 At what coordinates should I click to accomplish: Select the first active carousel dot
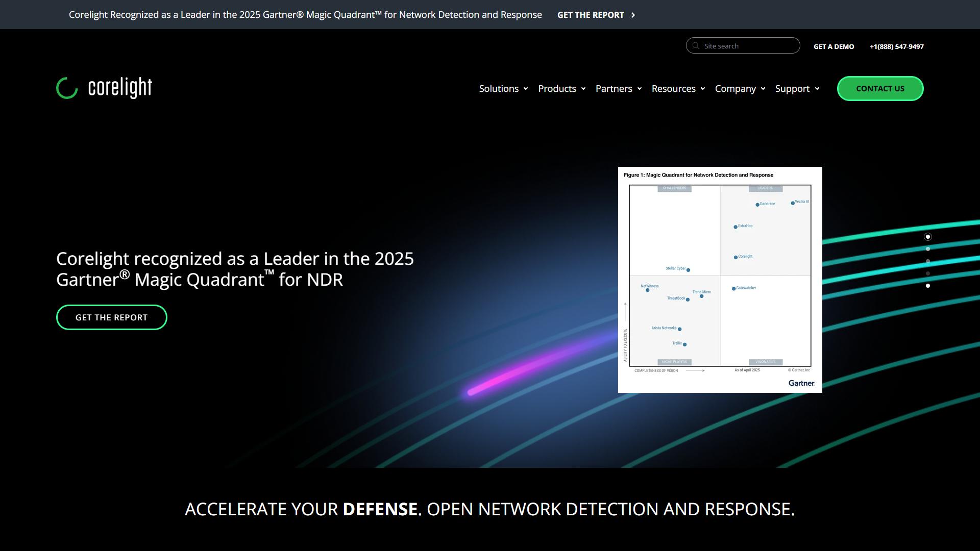click(x=928, y=237)
